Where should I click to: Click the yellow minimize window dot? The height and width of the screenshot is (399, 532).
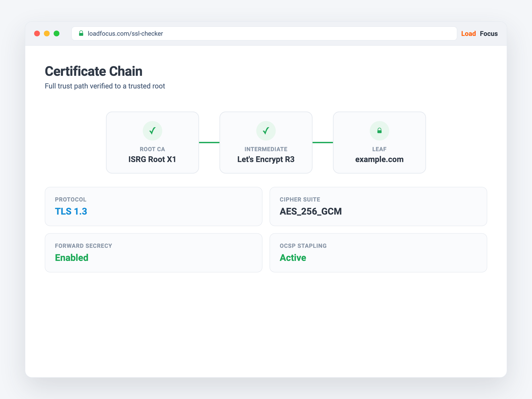(47, 33)
